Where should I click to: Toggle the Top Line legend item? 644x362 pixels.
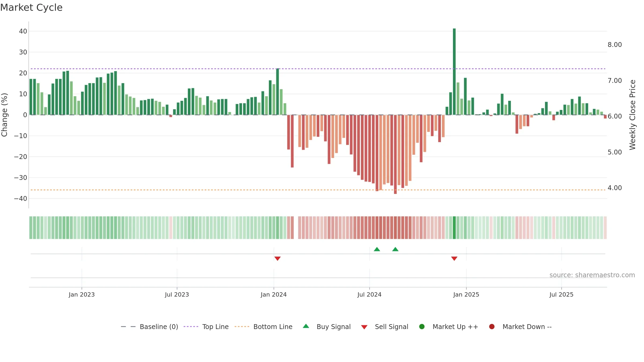click(x=206, y=327)
